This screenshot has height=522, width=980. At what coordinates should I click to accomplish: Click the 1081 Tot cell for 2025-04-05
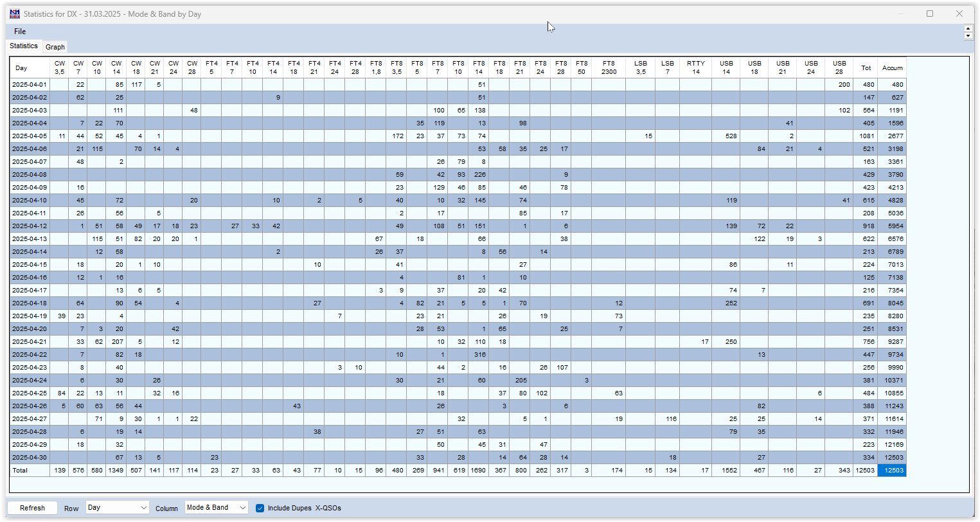(866, 136)
